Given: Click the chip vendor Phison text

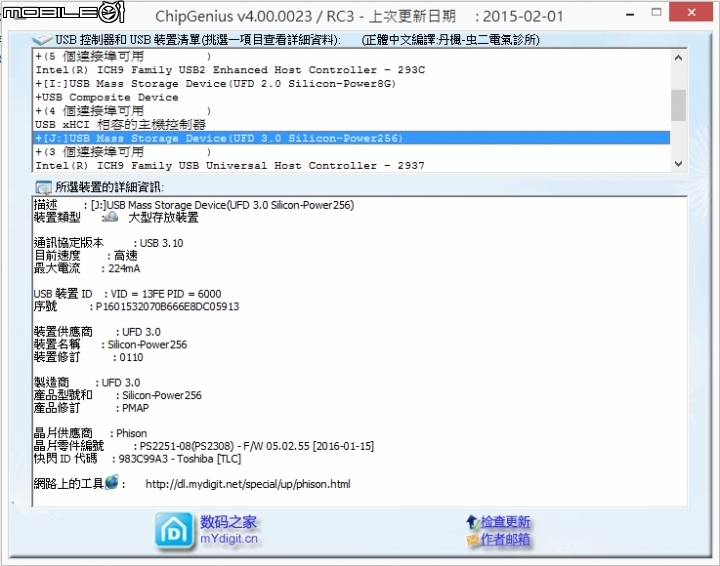Looking at the screenshot, I should (131, 433).
